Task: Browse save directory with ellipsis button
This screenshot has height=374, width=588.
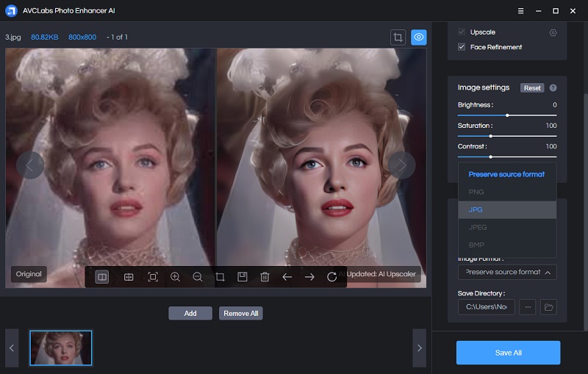Action: tap(528, 307)
